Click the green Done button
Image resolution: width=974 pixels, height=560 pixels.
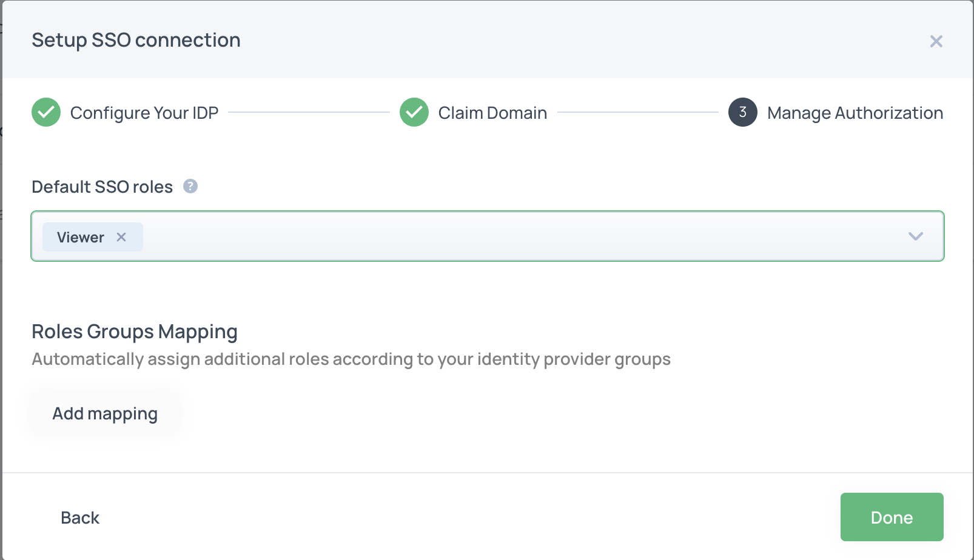(x=892, y=517)
